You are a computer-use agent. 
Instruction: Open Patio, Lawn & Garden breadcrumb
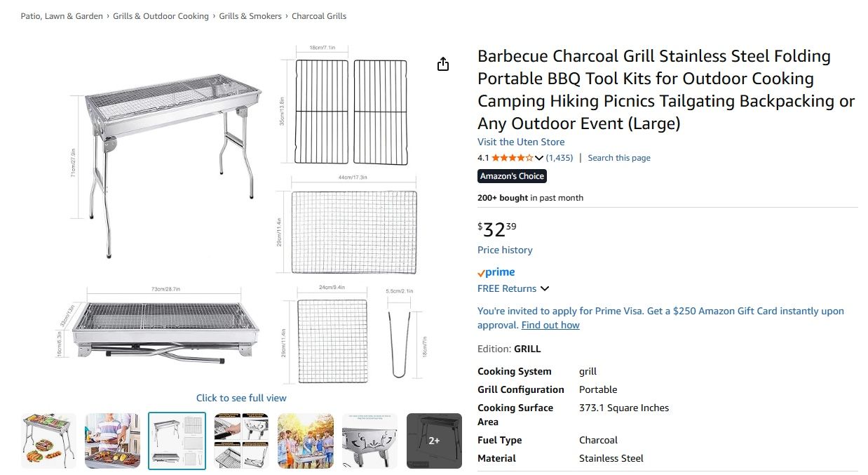click(x=62, y=16)
